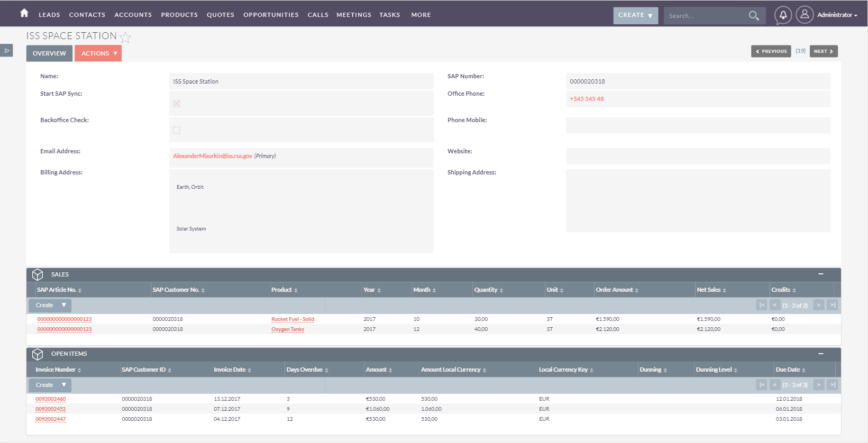This screenshot has width=868, height=443.
Task: Click the search magnifier icon
Action: tap(754, 16)
